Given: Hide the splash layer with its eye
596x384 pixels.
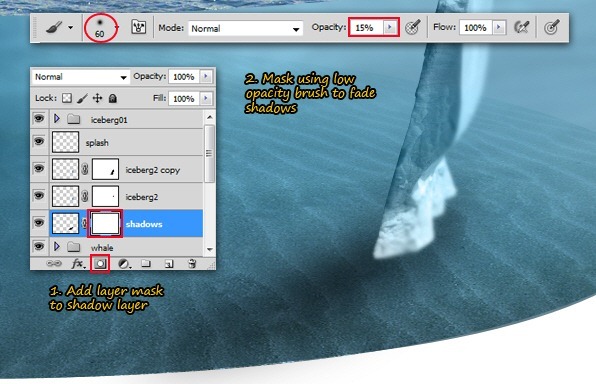Looking at the screenshot, I should point(39,141).
